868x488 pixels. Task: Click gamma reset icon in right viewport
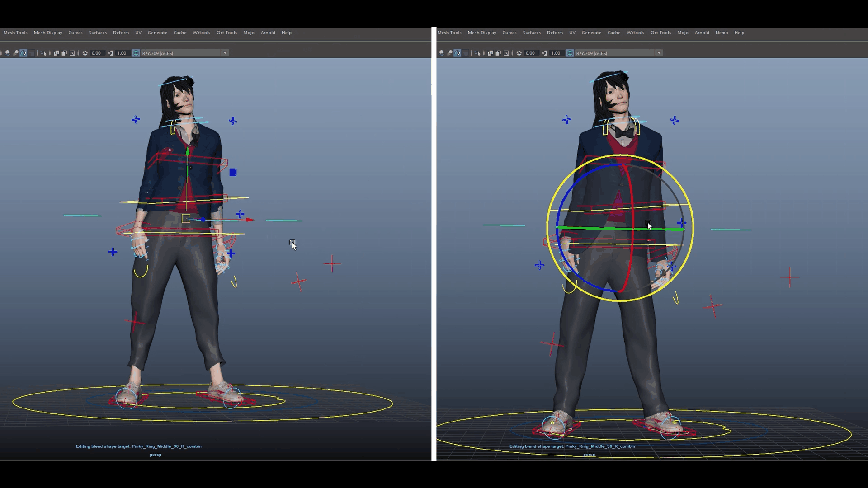[544, 53]
